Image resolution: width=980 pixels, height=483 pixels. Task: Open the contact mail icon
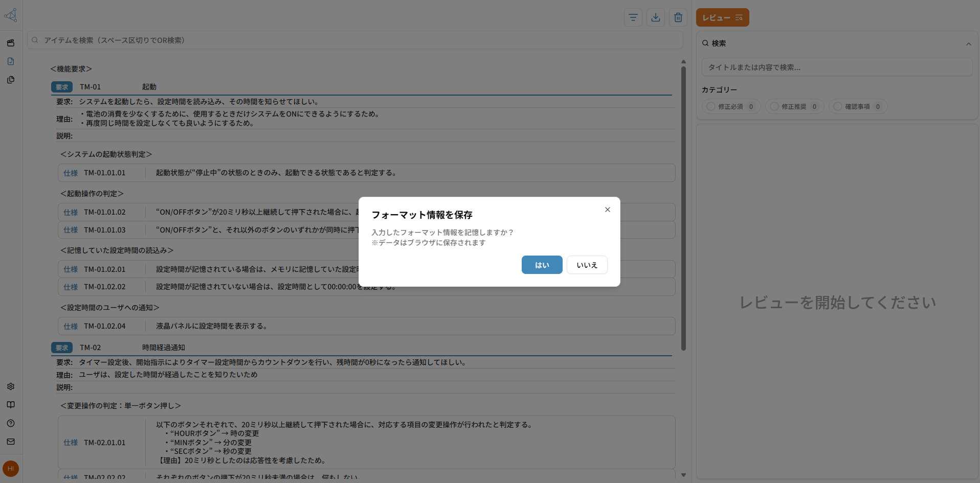click(10, 442)
